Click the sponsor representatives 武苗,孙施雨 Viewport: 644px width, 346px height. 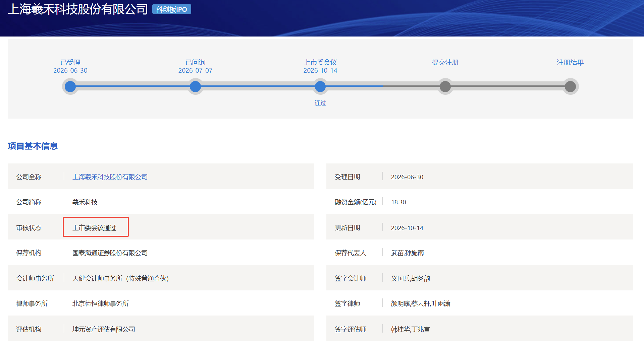(408, 253)
